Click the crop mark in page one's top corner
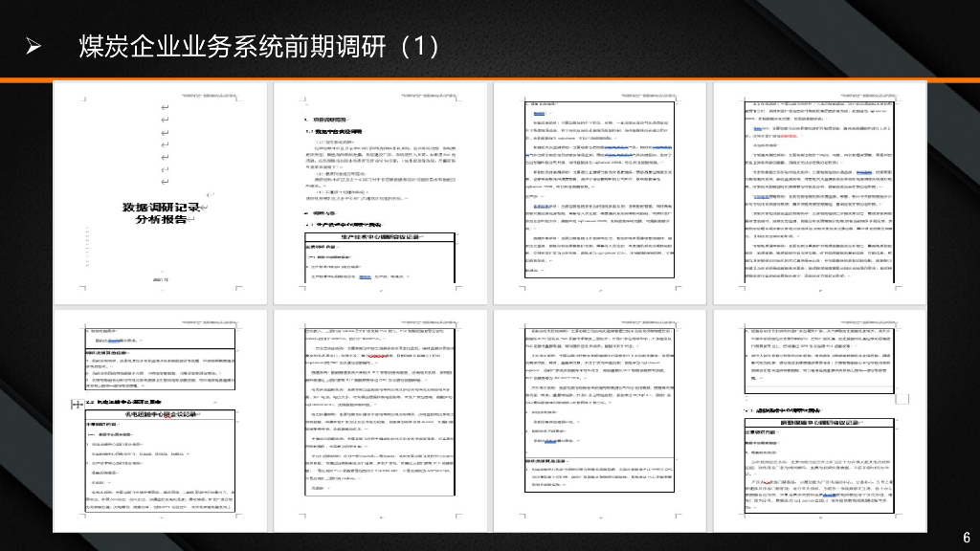The height and width of the screenshot is (551, 980). 84,98
